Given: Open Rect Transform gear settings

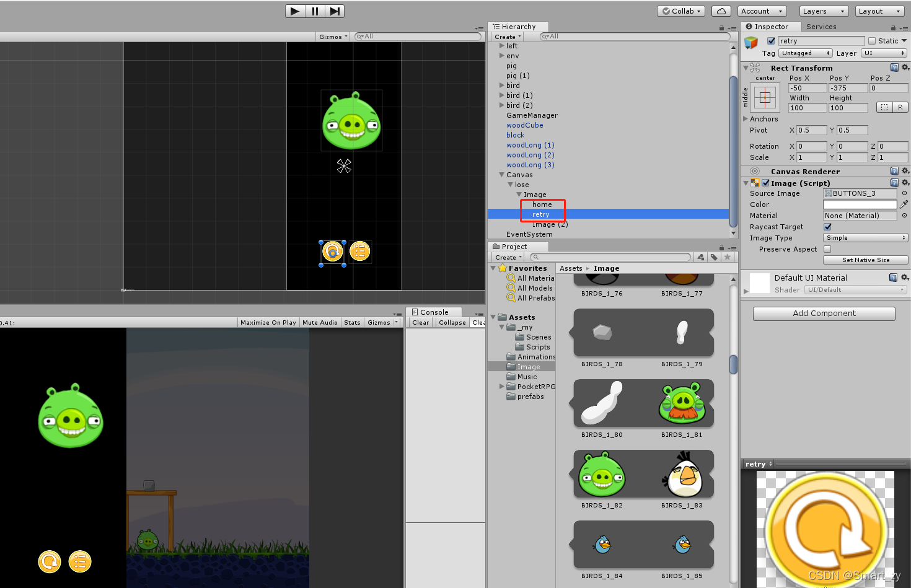Looking at the screenshot, I should click(x=905, y=68).
